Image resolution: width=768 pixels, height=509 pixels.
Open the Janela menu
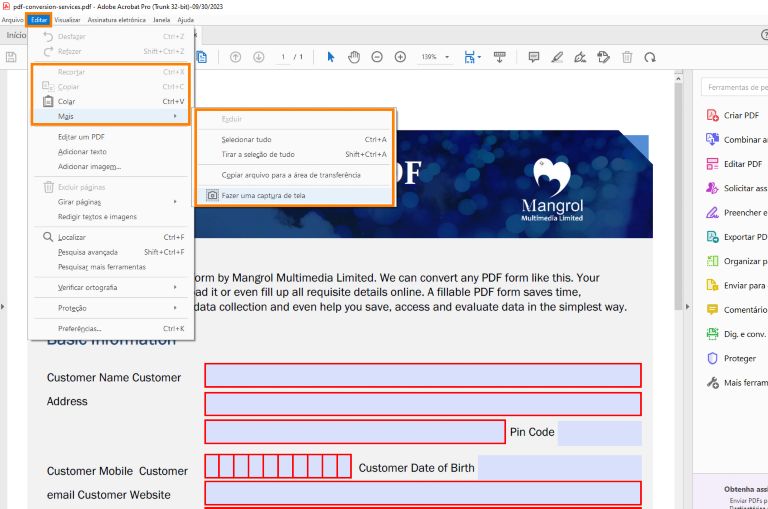click(x=162, y=20)
